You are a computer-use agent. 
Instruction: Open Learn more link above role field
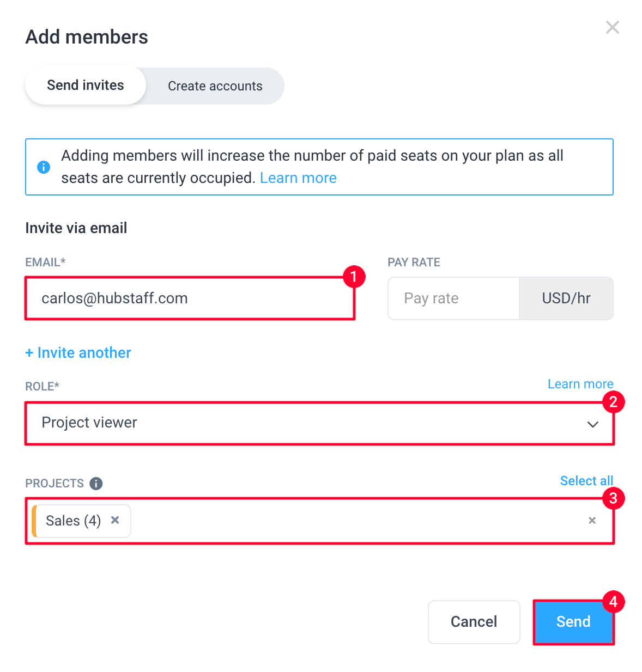tap(580, 384)
